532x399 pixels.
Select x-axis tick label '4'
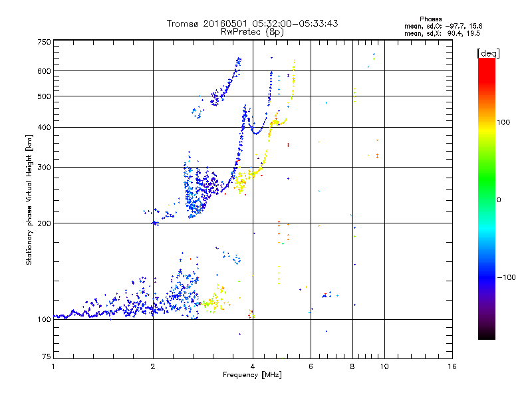(253, 366)
